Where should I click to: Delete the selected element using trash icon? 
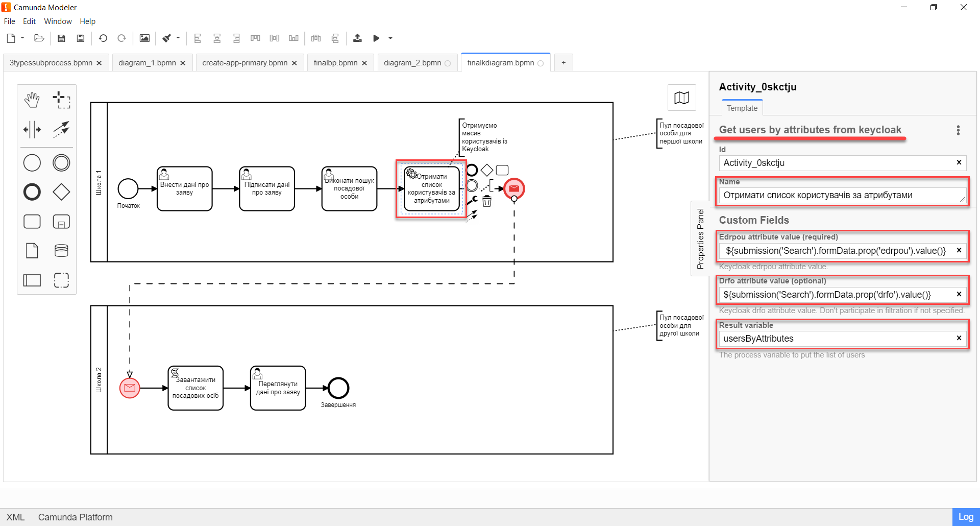487,201
